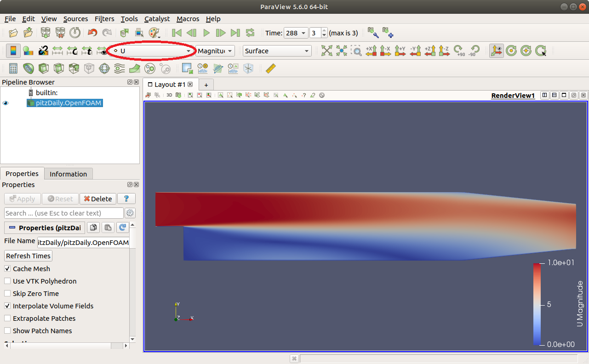
Task: Rotate view -90 degrees counterclockwise
Action: click(x=474, y=51)
